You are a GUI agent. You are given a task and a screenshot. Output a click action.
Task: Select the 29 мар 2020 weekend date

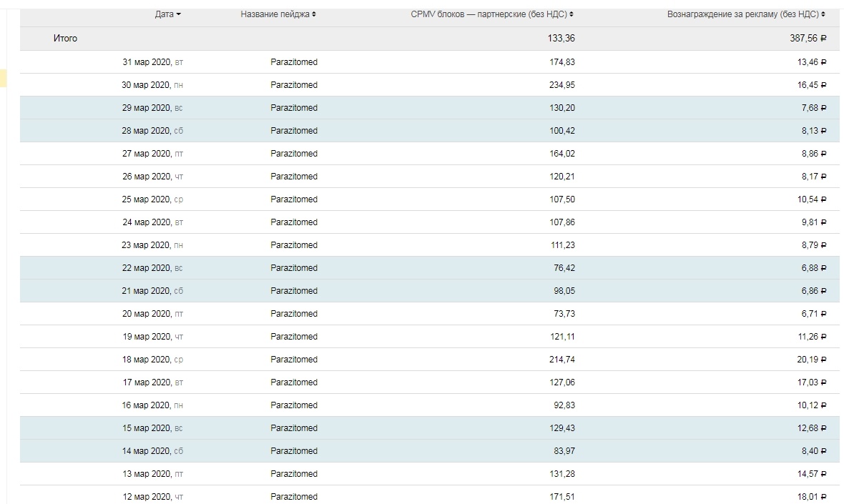point(152,108)
